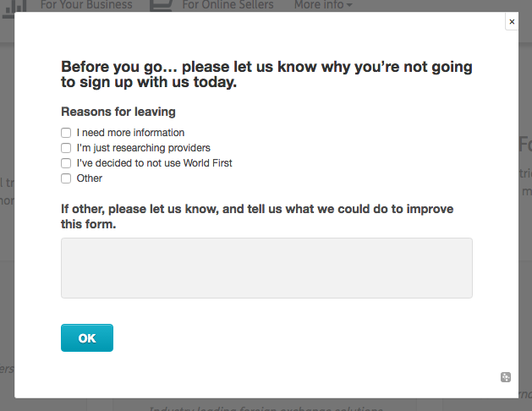Screen dimensions: 532x411
Task: Click the "I'm just researching providers" label text
Action: click(143, 148)
